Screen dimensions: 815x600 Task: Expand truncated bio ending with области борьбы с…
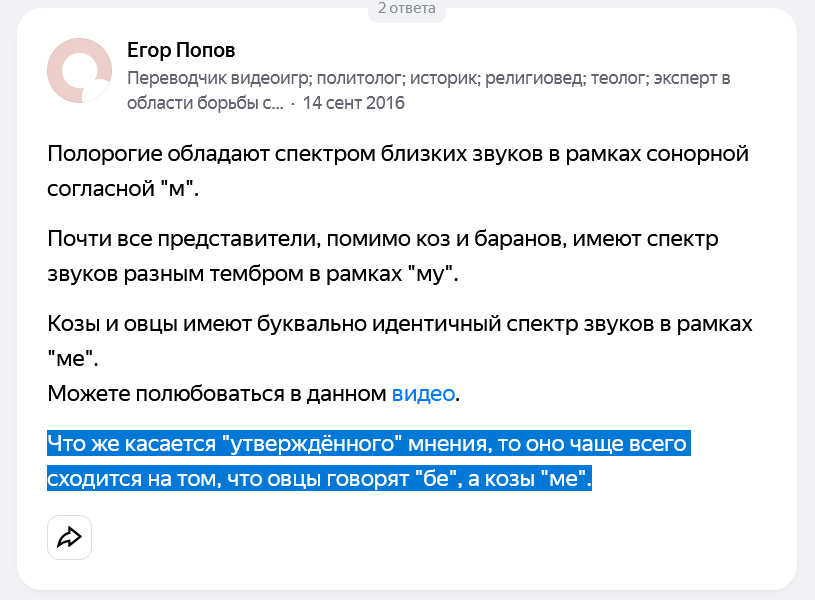[205, 103]
